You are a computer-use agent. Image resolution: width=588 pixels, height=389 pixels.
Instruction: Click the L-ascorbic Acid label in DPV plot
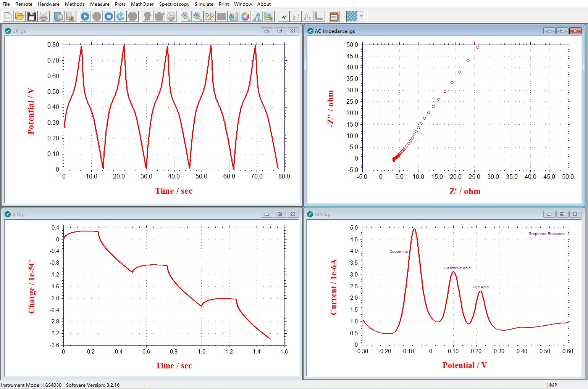pos(457,268)
